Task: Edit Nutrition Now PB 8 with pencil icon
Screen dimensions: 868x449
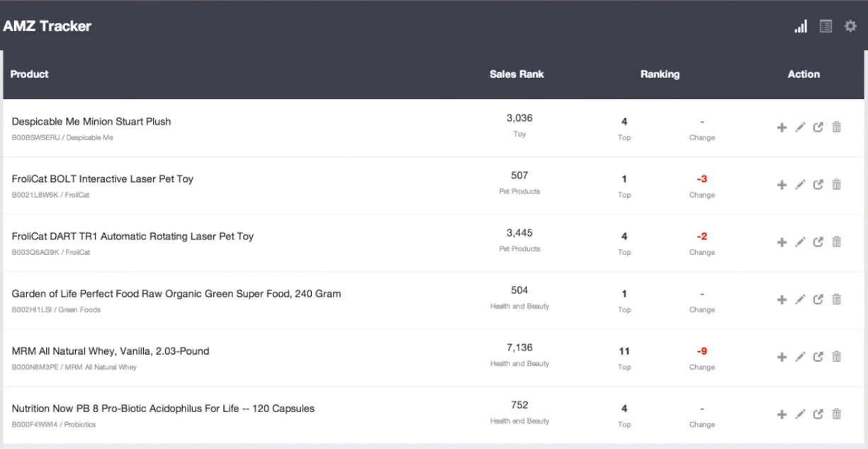Action: pos(800,414)
